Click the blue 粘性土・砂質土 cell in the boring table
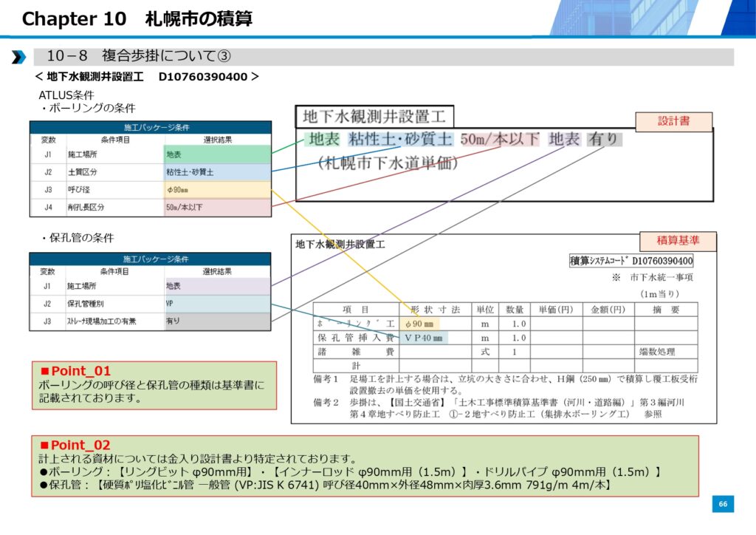This screenshot has height=535, width=756. [x=218, y=172]
